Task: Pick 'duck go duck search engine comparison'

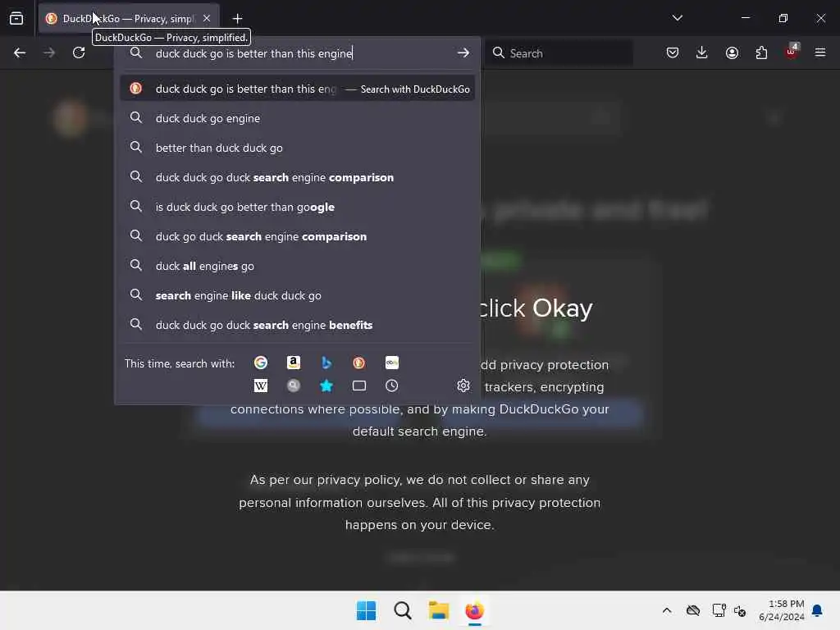Action: pyautogui.click(x=297, y=236)
